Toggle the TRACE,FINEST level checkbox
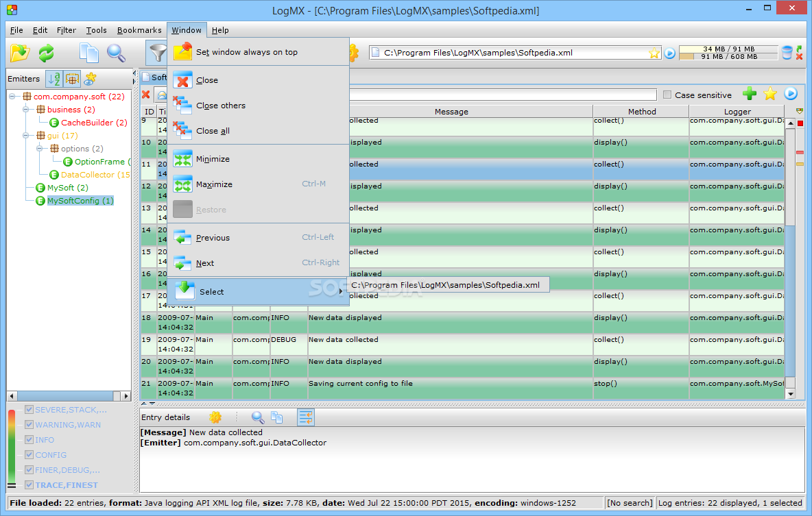The height and width of the screenshot is (516, 812). coord(29,485)
